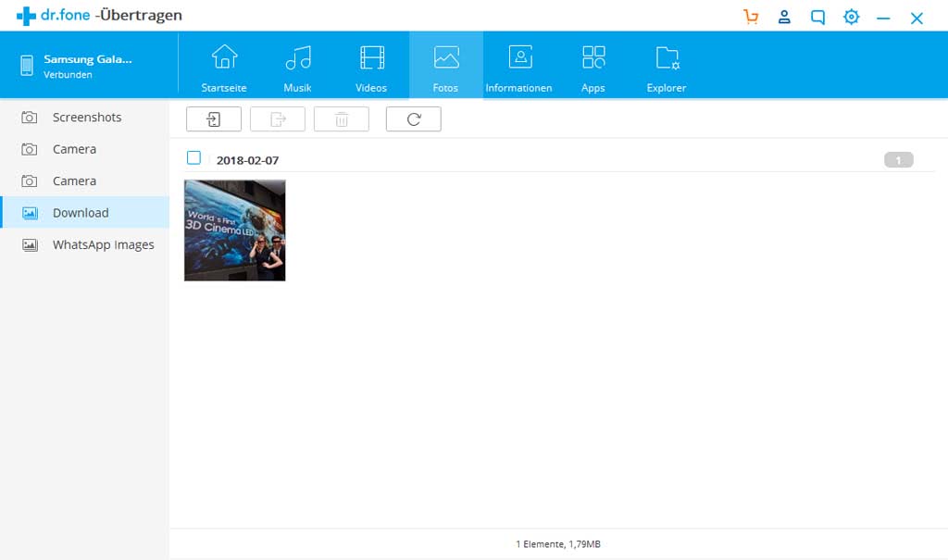Image resolution: width=948 pixels, height=560 pixels.
Task: Delete photos using the trash icon
Action: pyautogui.click(x=341, y=118)
